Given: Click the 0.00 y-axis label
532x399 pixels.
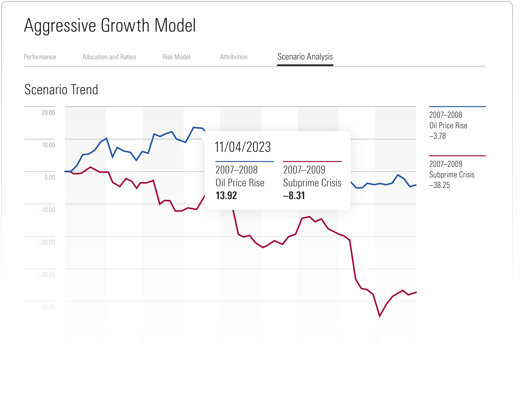Looking at the screenshot, I should pyautogui.click(x=50, y=177).
